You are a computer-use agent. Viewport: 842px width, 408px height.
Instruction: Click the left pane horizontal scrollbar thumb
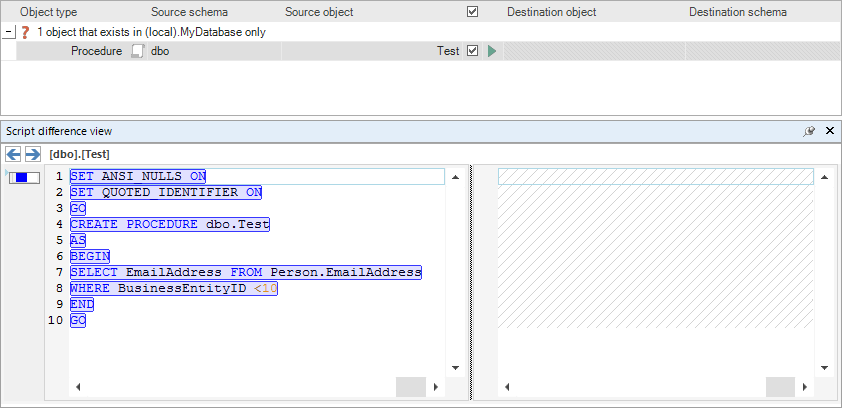tap(410, 386)
